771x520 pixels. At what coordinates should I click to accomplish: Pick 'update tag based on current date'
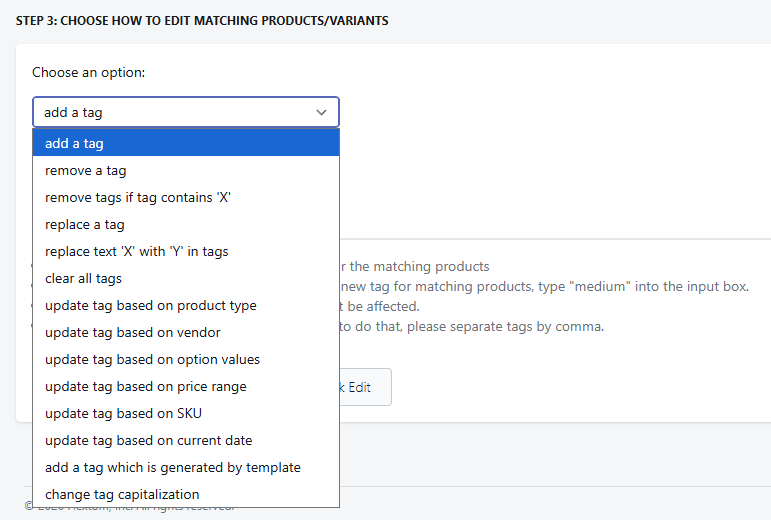186,441
